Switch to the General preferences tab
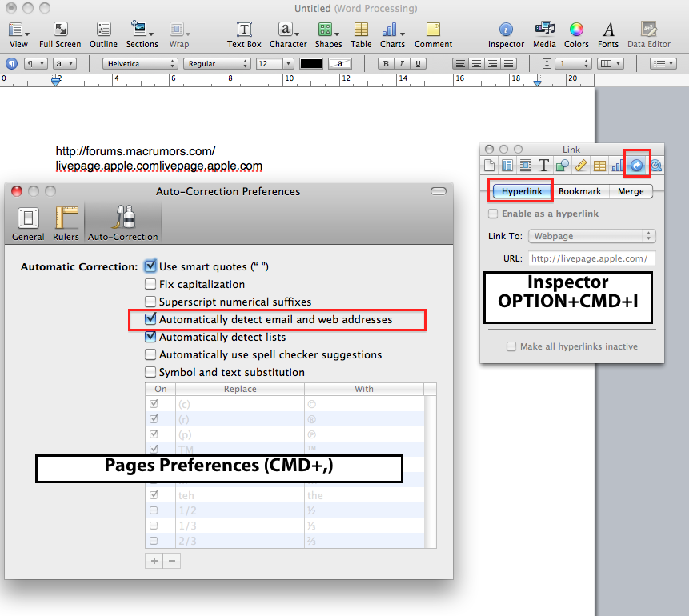 (28, 224)
